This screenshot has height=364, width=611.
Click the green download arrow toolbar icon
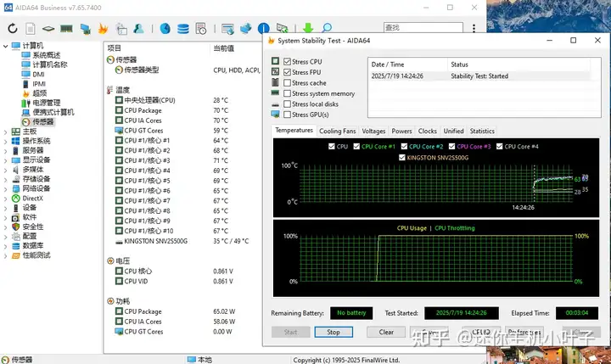[308, 28]
